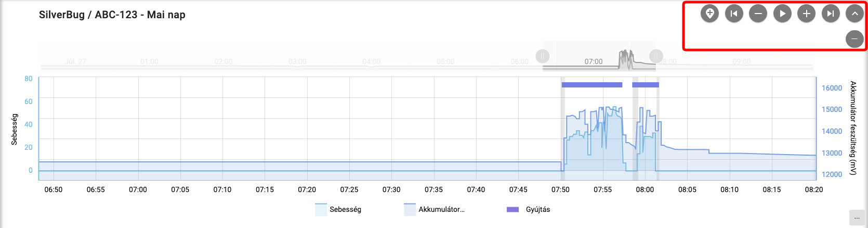This screenshot has width=868, height=228.
Task: Skip to the end with skip-next button
Action: coord(831,14)
